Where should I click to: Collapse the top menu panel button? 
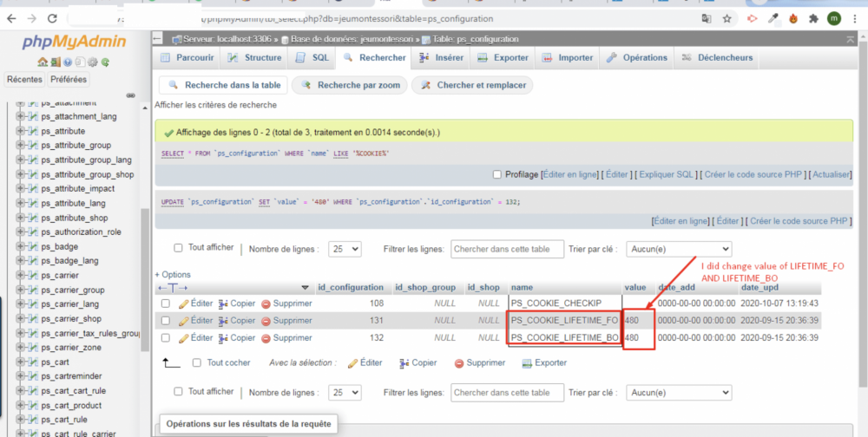[850, 39]
